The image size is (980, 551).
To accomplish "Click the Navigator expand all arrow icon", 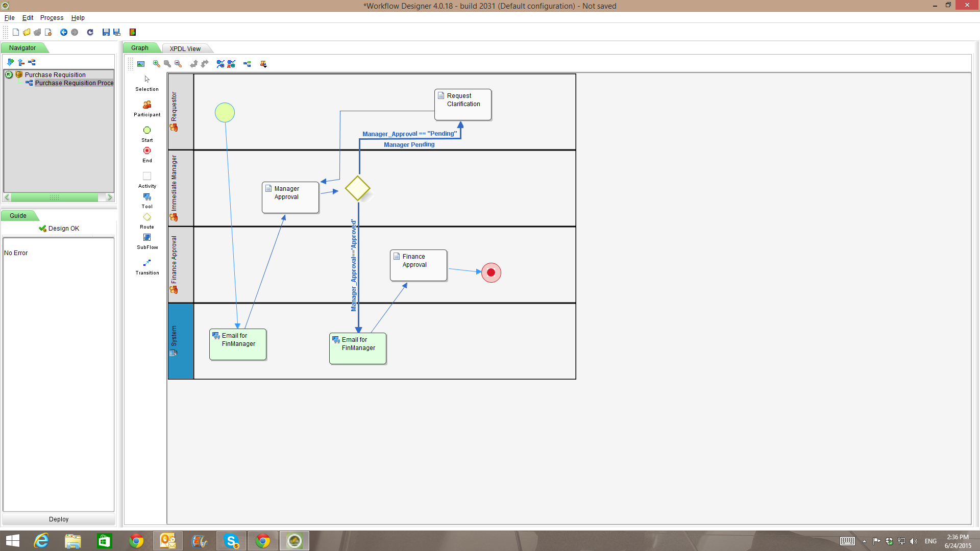I will [10, 62].
